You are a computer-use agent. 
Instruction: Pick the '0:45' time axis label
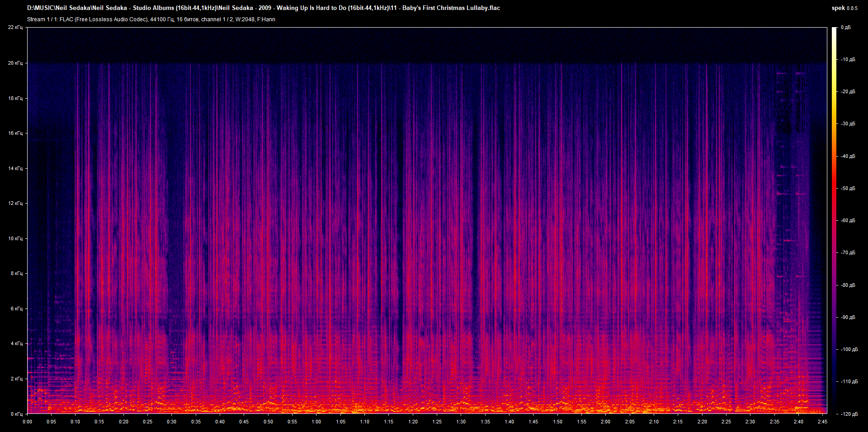click(244, 422)
